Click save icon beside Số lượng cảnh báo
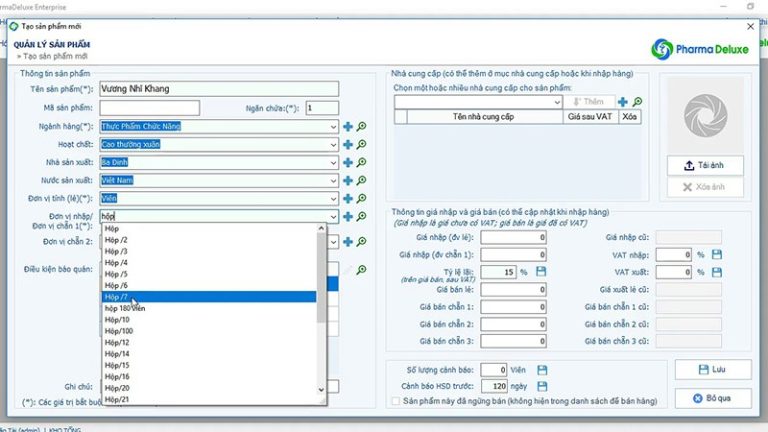The height and width of the screenshot is (432, 768). pyautogui.click(x=541, y=370)
